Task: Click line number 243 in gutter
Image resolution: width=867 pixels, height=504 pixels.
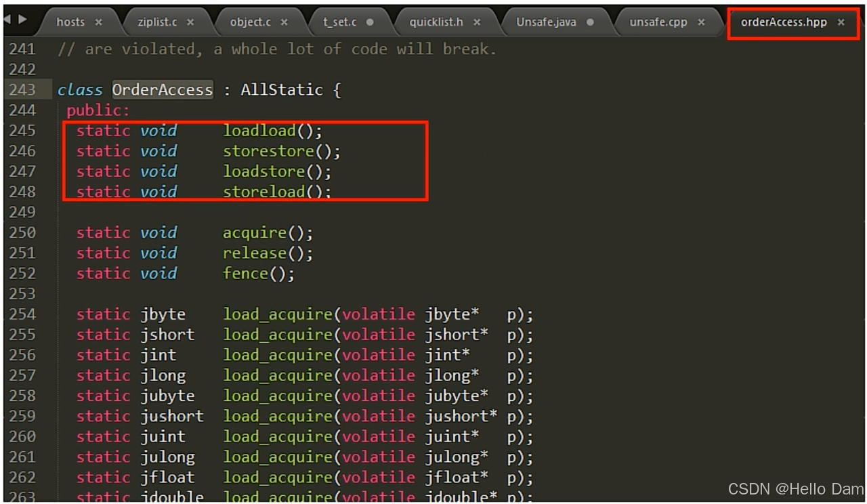Action: coord(22,89)
